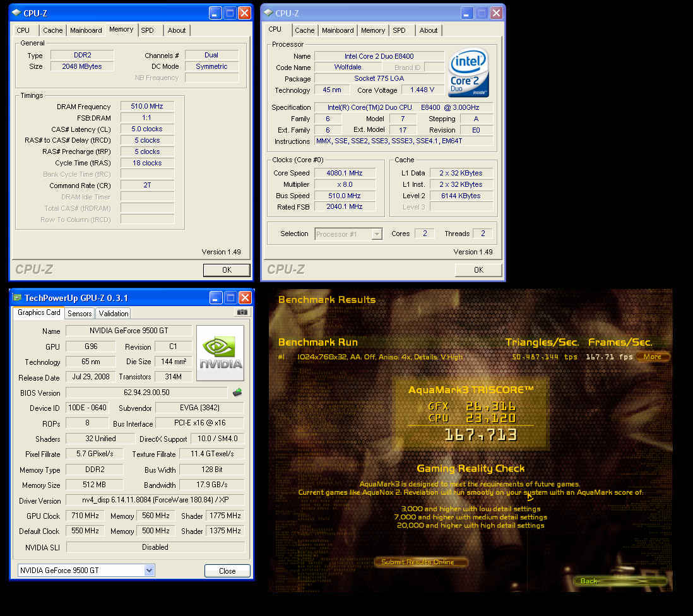
Task: Click OK in the right CPU-Z CPU window
Action: 478,270
